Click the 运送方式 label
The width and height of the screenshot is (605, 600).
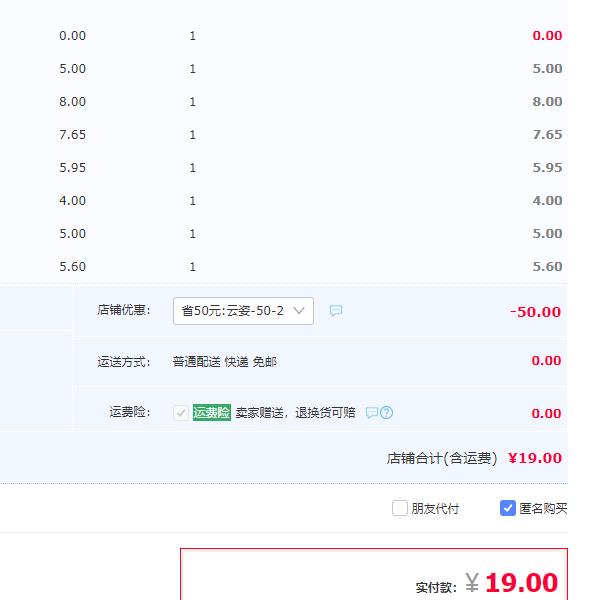(124, 362)
